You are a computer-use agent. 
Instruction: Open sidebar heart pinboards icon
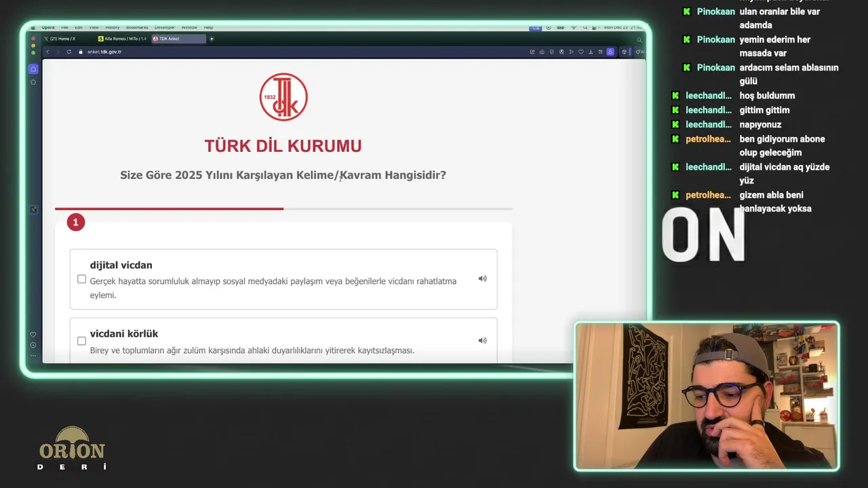pos(33,335)
